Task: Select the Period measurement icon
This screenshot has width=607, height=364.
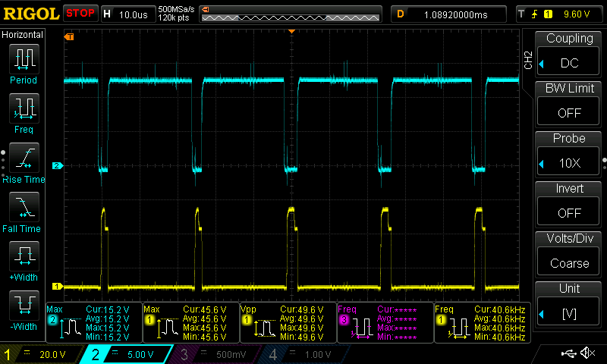Action: [24, 59]
